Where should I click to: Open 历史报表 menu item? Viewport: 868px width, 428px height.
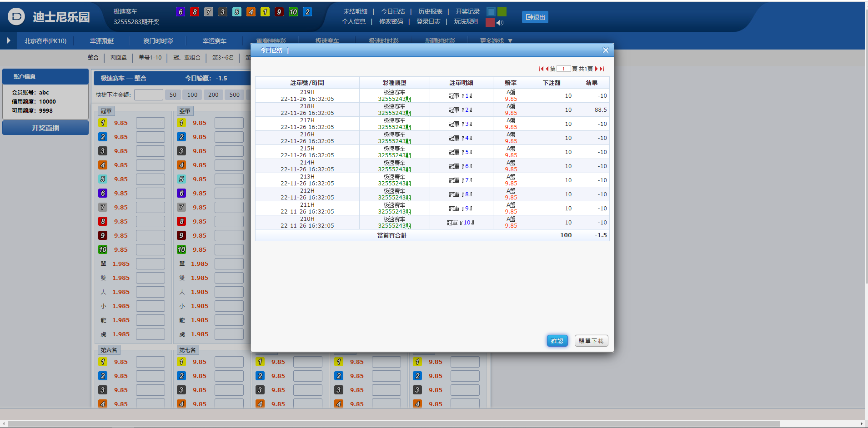click(x=430, y=11)
